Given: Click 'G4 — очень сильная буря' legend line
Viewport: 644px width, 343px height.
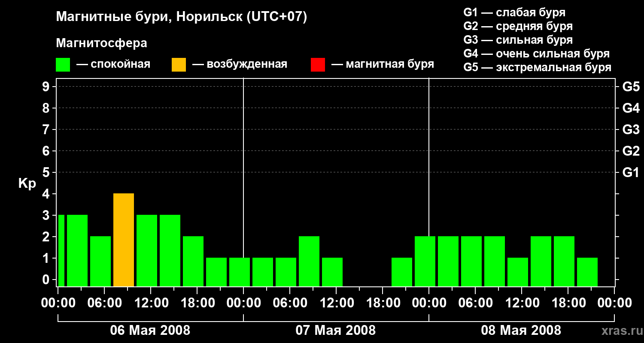Looking at the screenshot, I should pyautogui.click(x=537, y=54).
